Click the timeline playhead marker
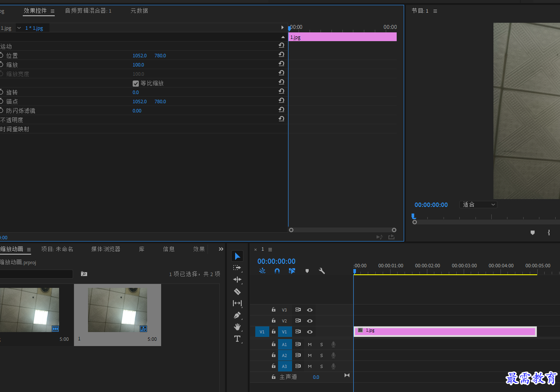Viewport: 560px width, 392px height. 355,271
